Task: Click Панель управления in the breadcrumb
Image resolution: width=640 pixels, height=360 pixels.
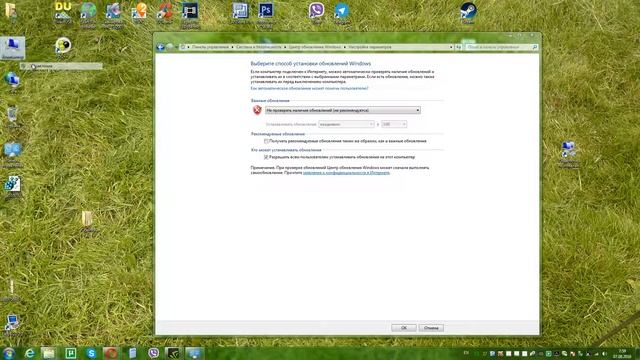Action: [210, 47]
